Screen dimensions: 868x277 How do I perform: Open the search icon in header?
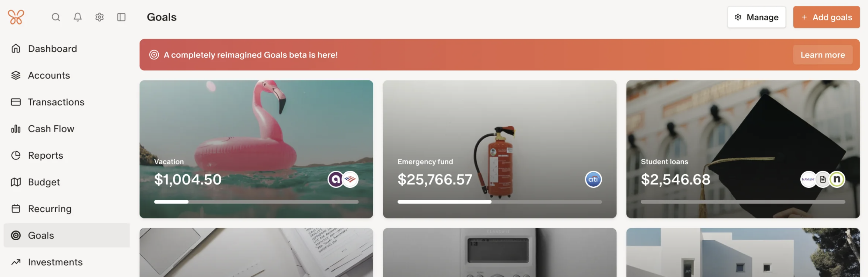56,17
